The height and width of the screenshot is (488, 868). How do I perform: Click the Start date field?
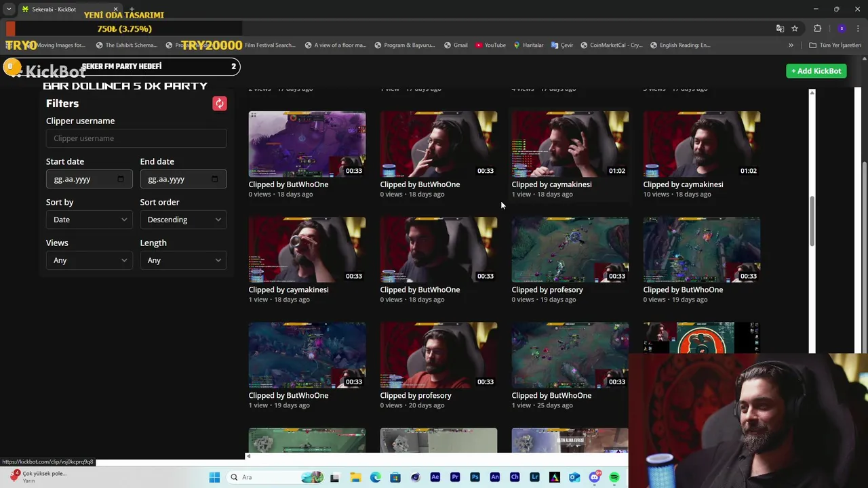coord(90,179)
